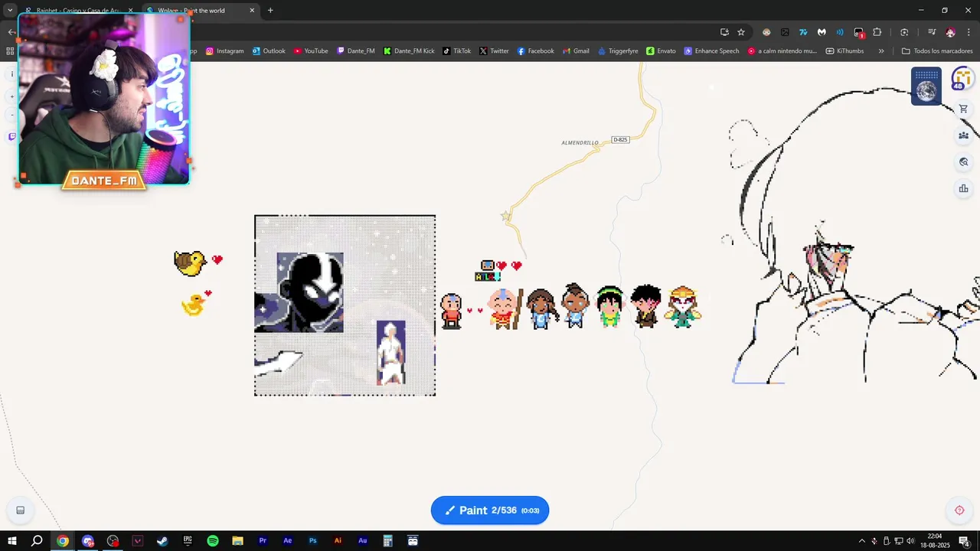Click the Paint 2/536 button
980x551 pixels.
[490, 510]
